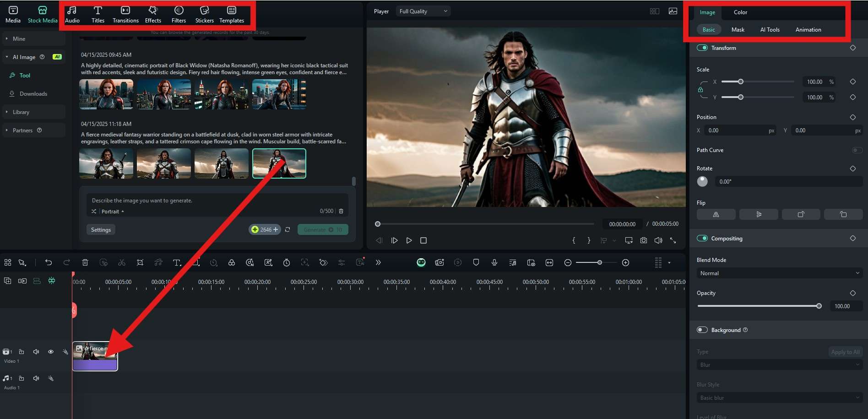The height and width of the screenshot is (419, 868).
Task: Click the Generate button
Action: pos(323,229)
